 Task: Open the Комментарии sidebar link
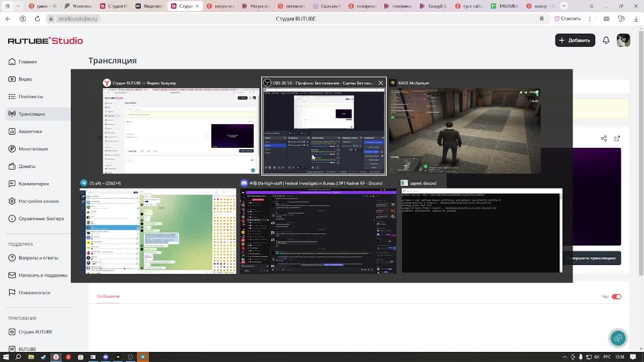[29, 184]
